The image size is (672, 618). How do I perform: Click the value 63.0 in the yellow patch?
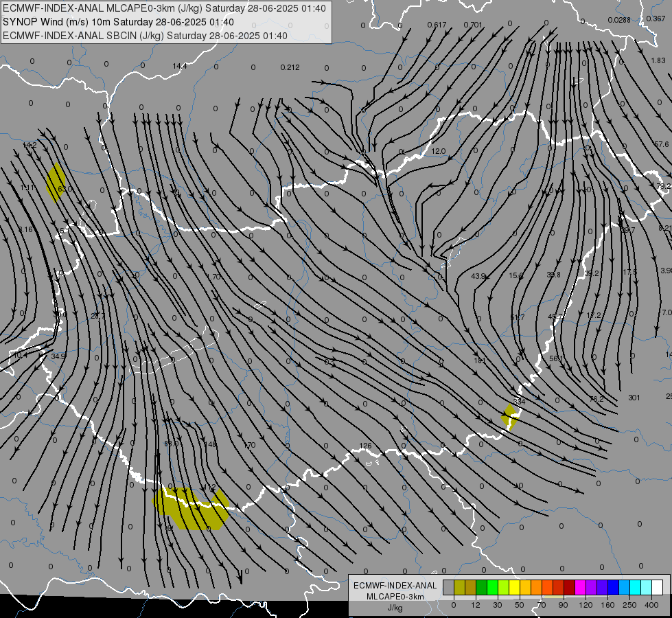point(65,189)
